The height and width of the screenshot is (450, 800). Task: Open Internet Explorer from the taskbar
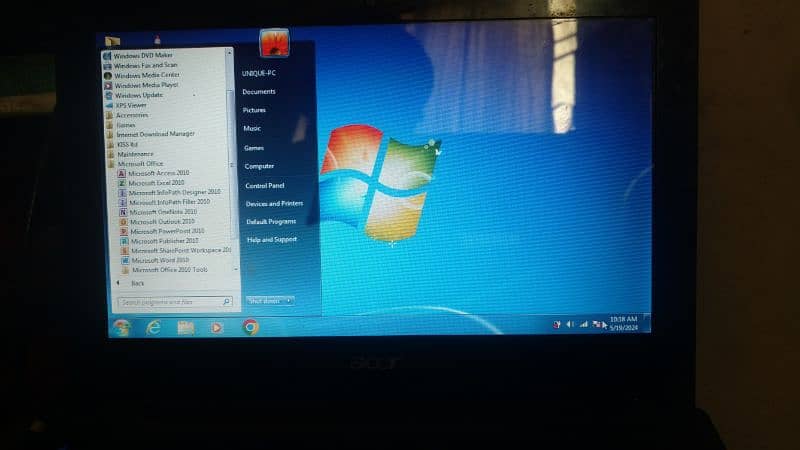[153, 327]
